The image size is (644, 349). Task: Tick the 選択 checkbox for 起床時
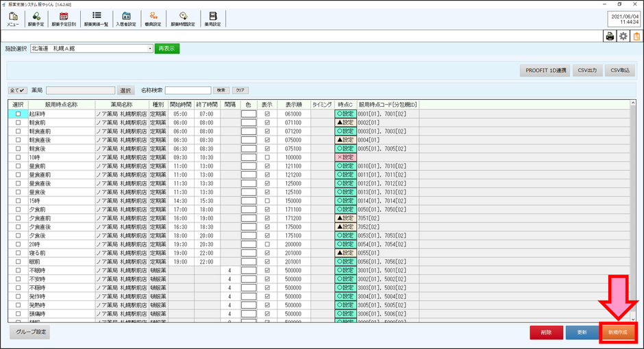click(x=18, y=114)
